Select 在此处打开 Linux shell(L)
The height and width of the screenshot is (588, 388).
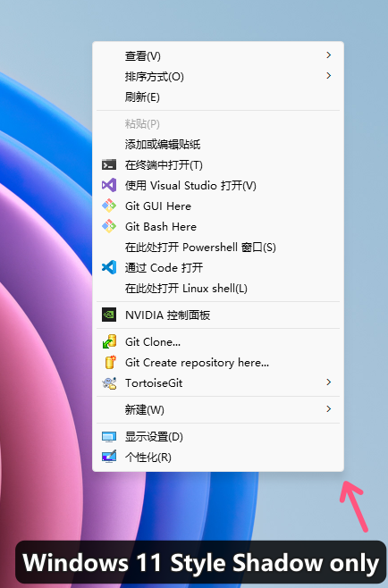[x=218, y=289]
